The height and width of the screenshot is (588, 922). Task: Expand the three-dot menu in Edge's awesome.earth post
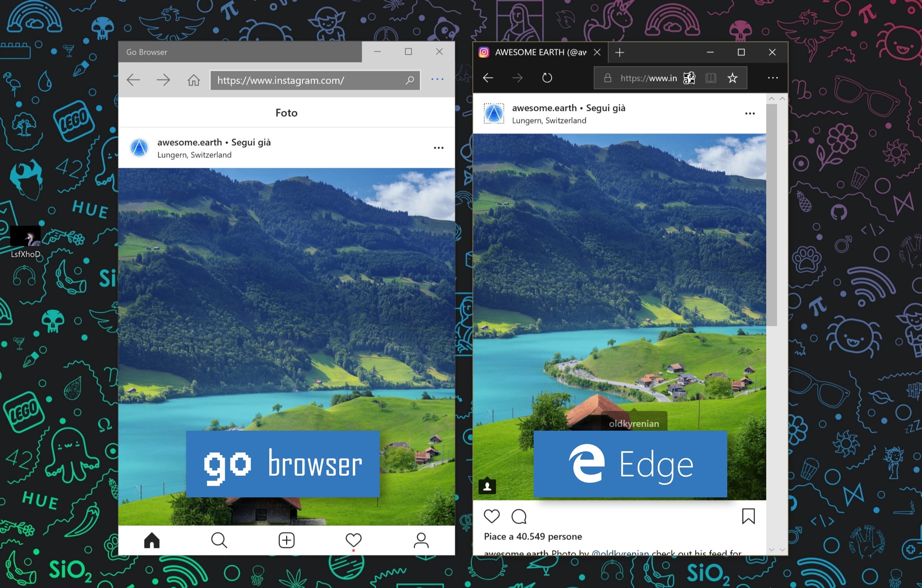pyautogui.click(x=750, y=113)
